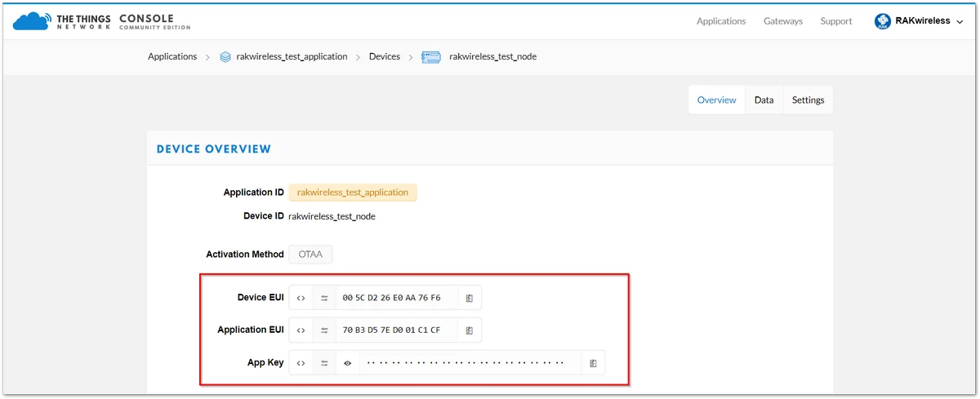Toggle App Key code format icon
This screenshot has width=980, height=399.
click(301, 362)
